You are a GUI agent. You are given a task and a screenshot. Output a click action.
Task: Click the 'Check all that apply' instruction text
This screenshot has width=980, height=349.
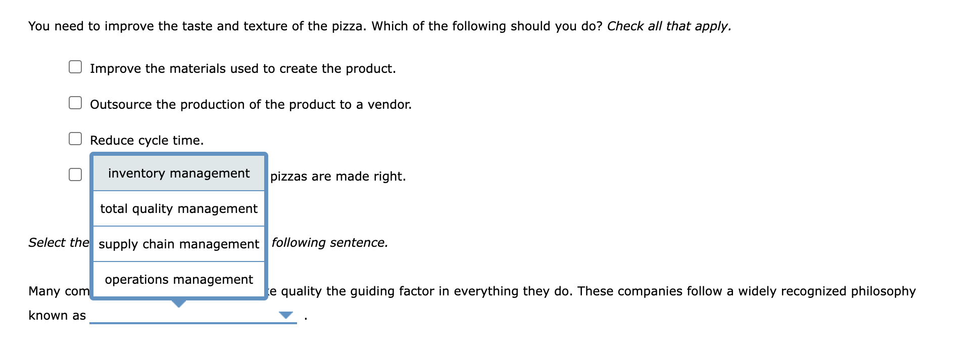tap(669, 25)
